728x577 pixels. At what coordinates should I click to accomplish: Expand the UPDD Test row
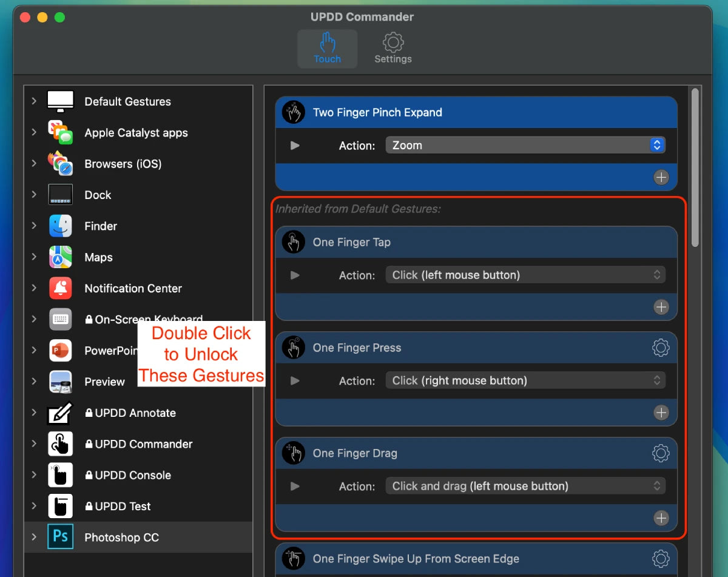point(34,506)
